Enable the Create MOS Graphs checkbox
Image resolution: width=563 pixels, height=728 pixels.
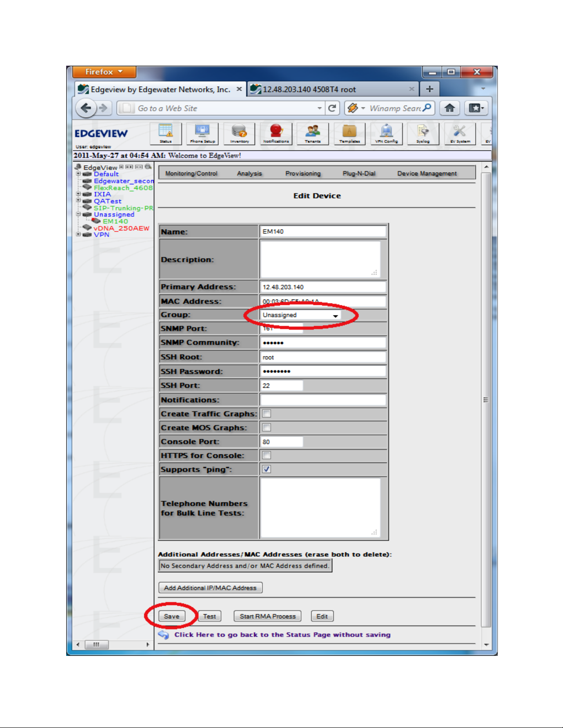[267, 428]
